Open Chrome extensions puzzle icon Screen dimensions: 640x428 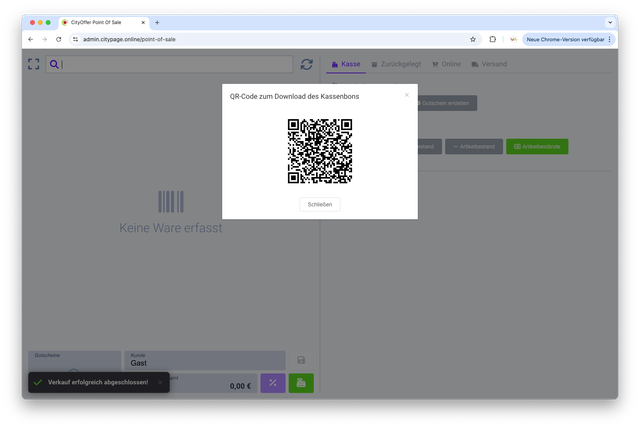tap(493, 39)
